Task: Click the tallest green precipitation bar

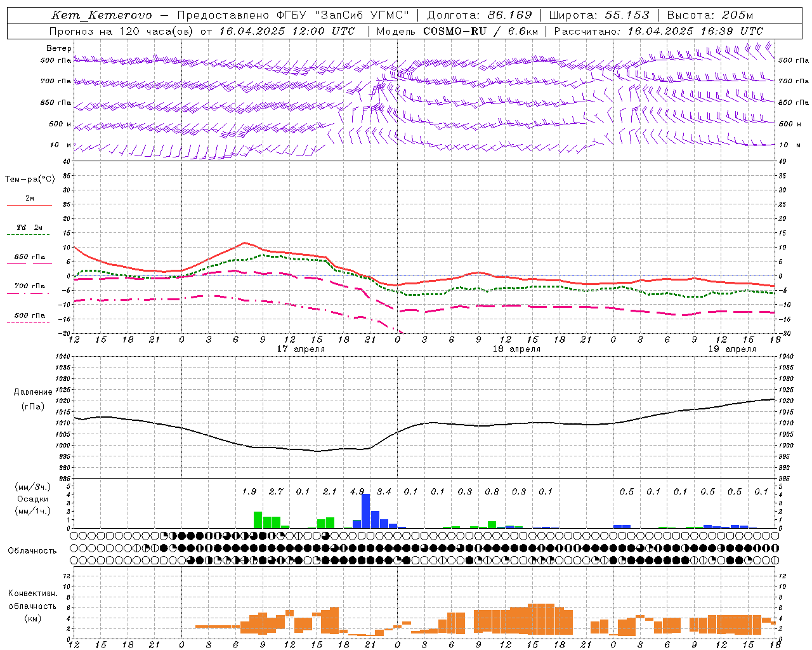Action: (258, 520)
